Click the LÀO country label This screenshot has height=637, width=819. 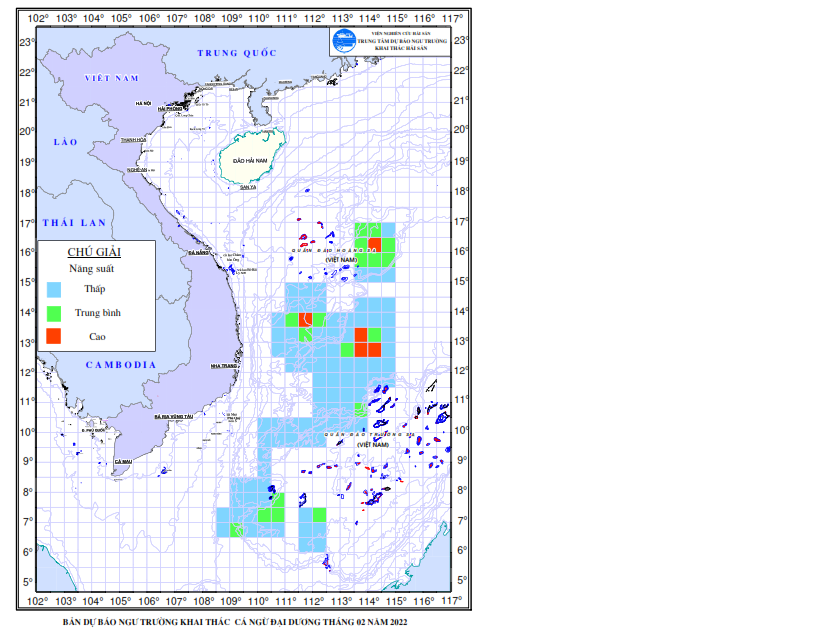coord(66,142)
